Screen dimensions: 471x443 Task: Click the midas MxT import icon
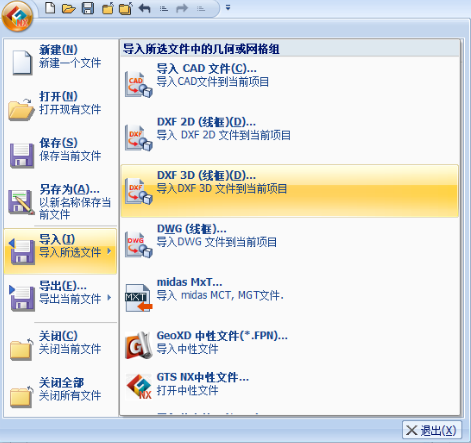139,298
